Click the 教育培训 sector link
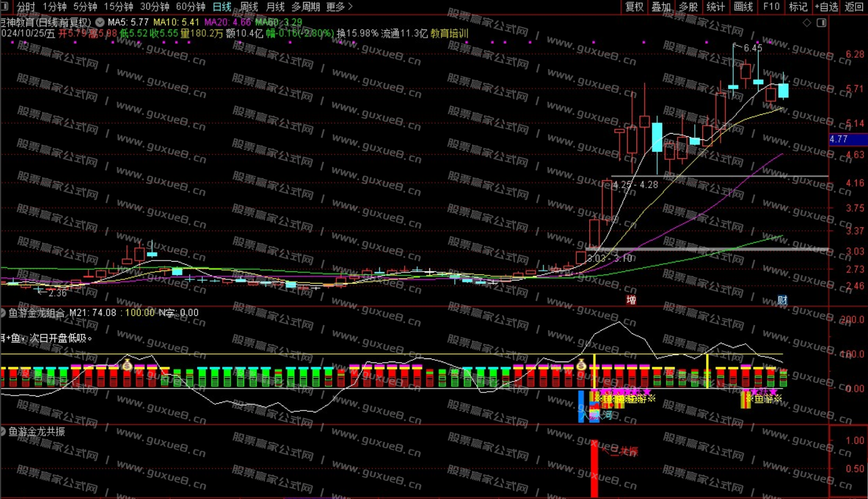868x499 pixels. click(x=449, y=33)
